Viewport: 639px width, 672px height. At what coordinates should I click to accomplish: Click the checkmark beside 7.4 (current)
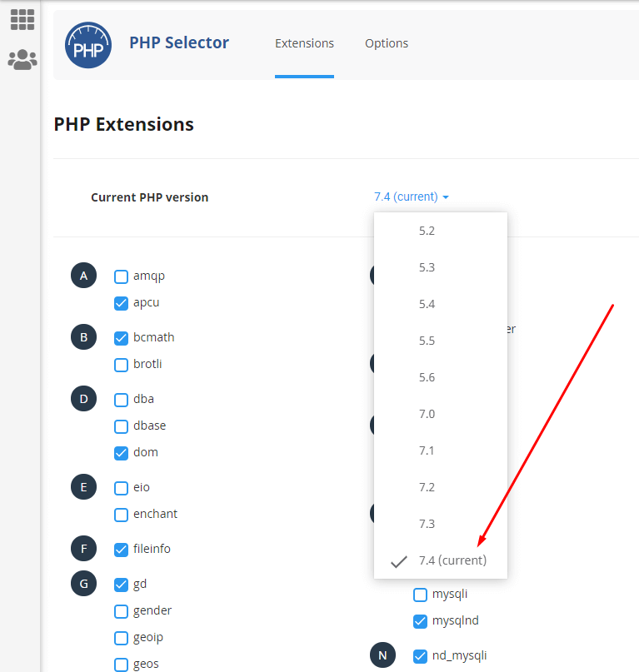tap(398, 560)
